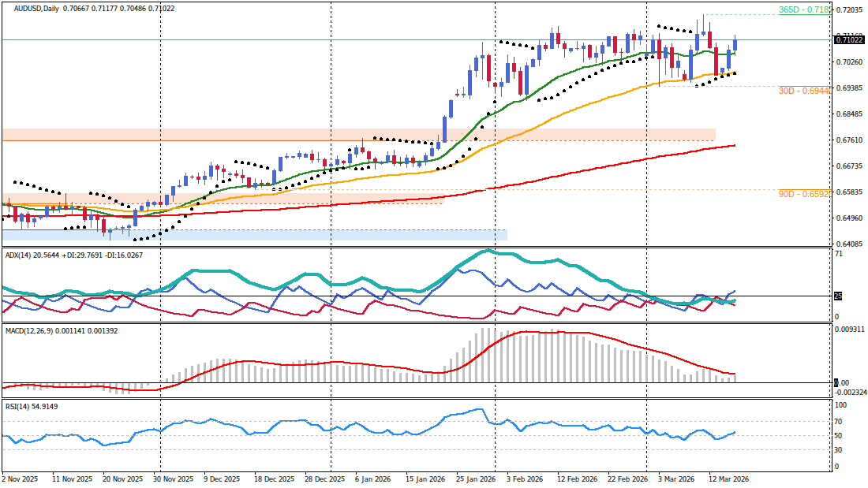The image size is (868, 488).
Task: Click the 0.69385 price scale value
Action: [848, 88]
